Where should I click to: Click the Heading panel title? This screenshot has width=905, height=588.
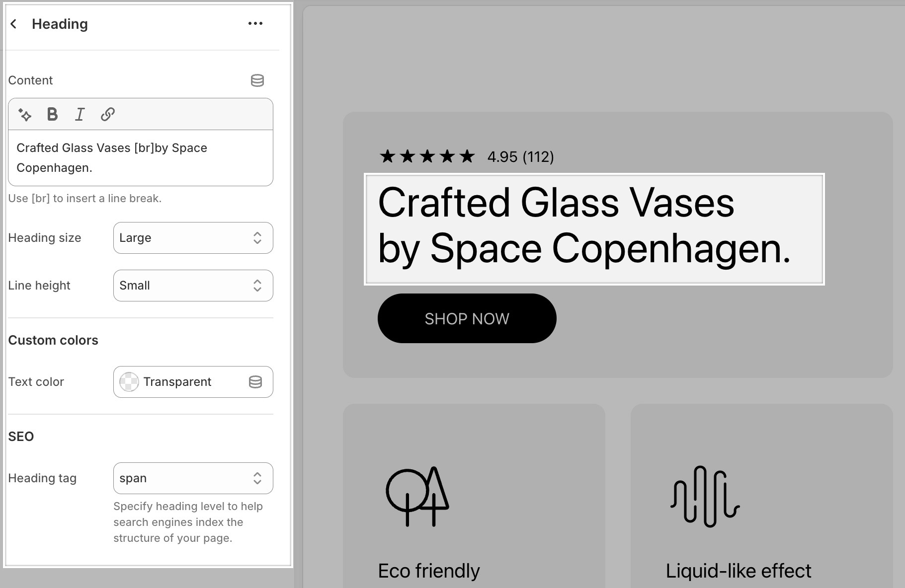pyautogui.click(x=60, y=24)
